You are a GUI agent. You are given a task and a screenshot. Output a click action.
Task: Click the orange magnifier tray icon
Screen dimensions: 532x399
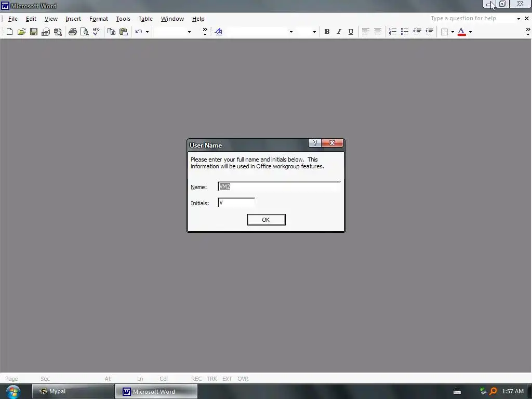pos(493,391)
